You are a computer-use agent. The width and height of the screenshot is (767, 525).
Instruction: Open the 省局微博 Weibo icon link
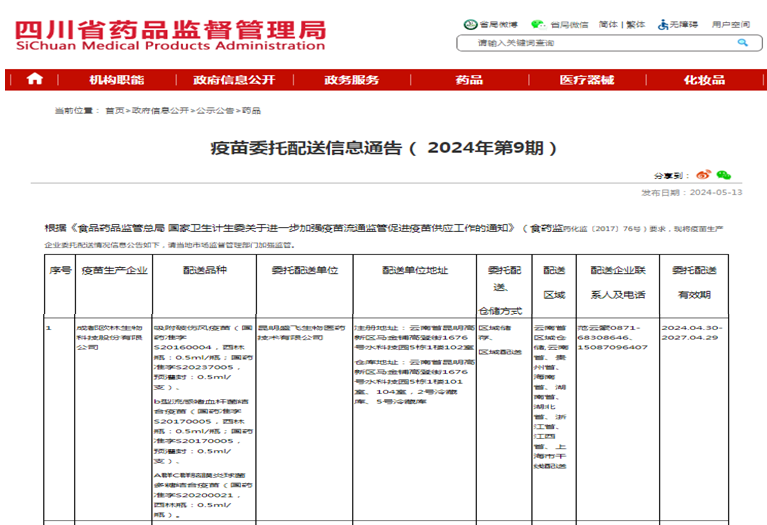click(471, 24)
